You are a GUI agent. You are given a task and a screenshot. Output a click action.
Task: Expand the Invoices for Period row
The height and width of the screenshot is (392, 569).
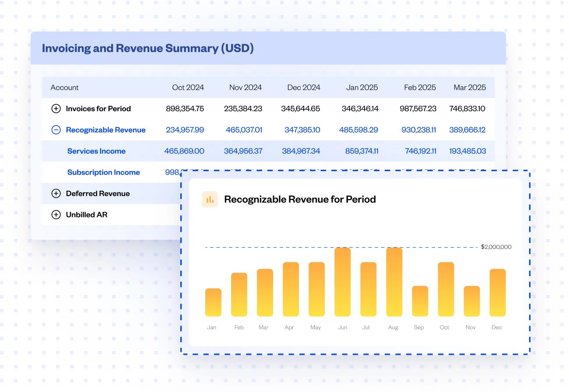click(56, 108)
